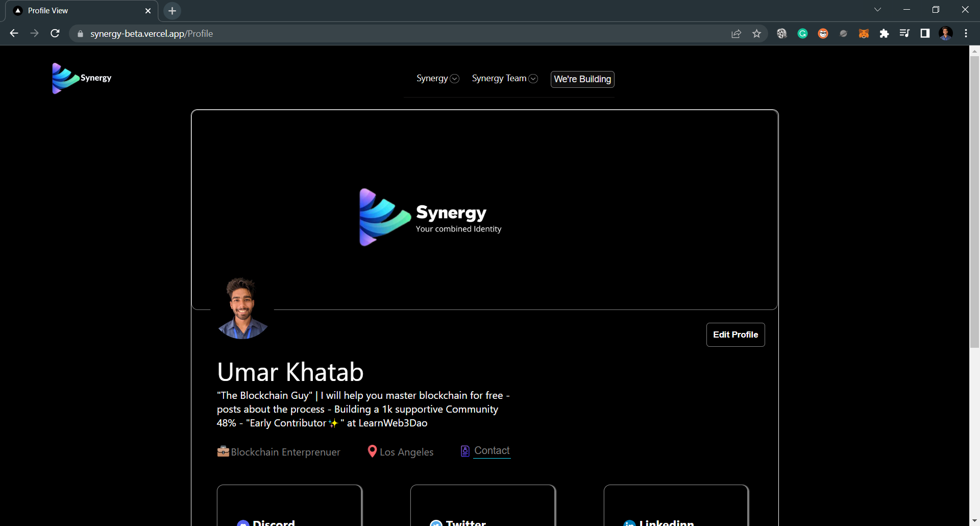The width and height of the screenshot is (980, 526).
Task: Bookmark this page with star
Action: tap(756, 34)
